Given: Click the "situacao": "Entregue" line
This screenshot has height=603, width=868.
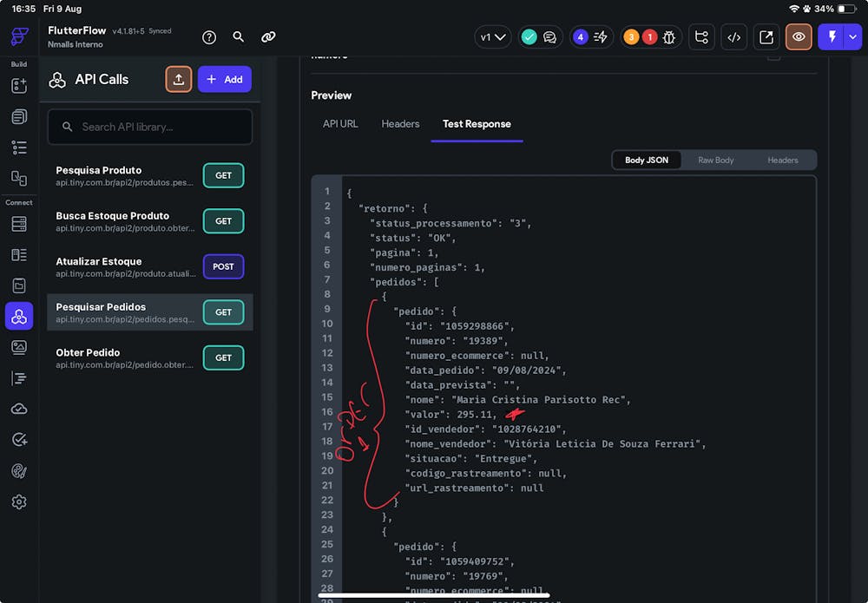Looking at the screenshot, I should (471, 459).
